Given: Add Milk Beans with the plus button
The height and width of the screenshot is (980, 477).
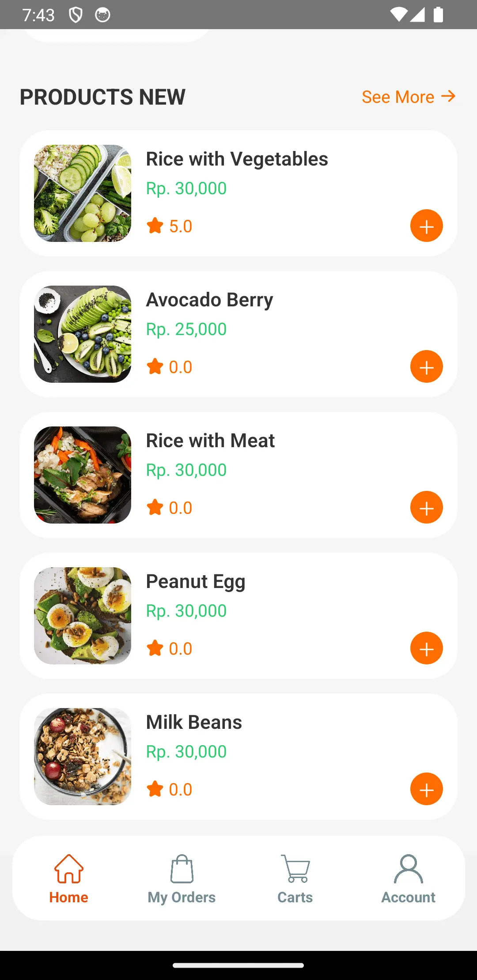Looking at the screenshot, I should pyautogui.click(x=426, y=789).
